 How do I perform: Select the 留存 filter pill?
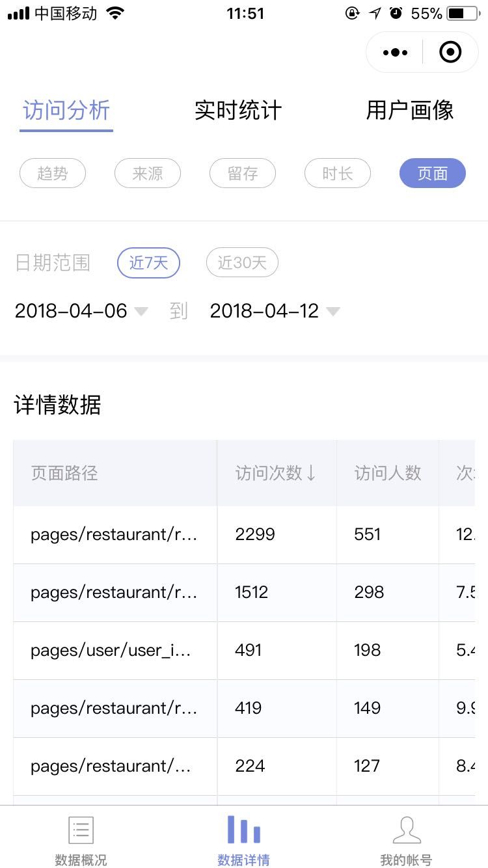pos(243,173)
